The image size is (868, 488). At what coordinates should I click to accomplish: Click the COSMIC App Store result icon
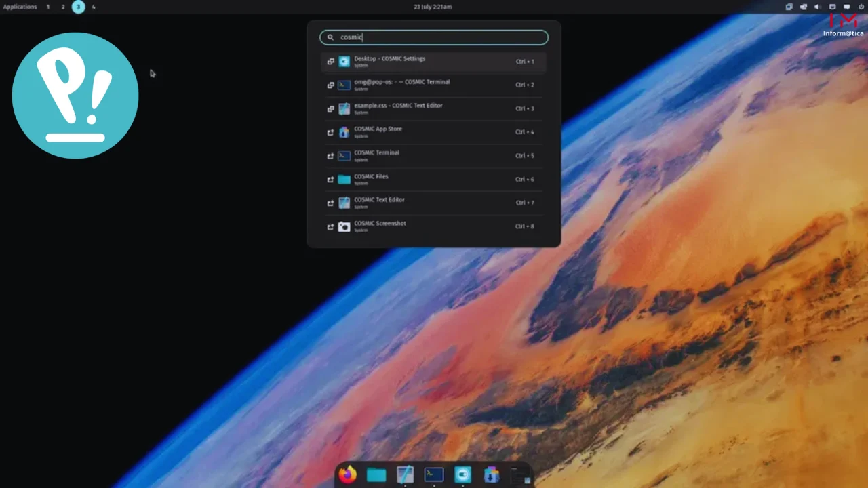point(344,132)
